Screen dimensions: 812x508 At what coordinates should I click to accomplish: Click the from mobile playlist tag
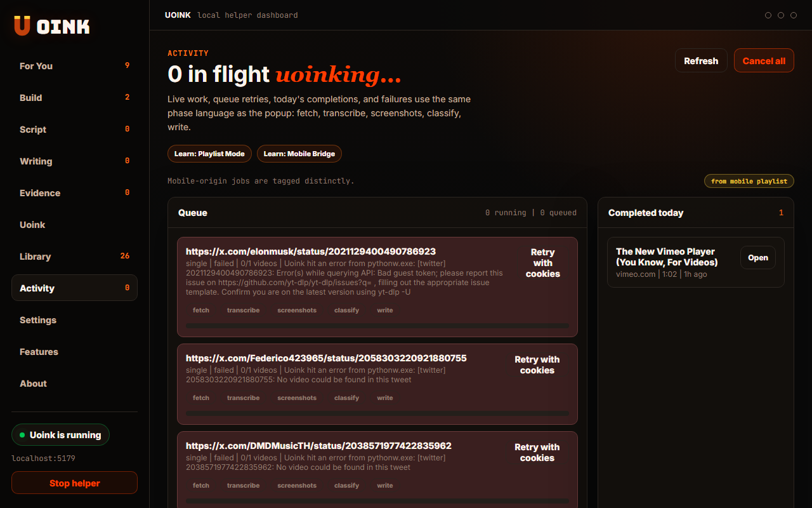tap(749, 181)
